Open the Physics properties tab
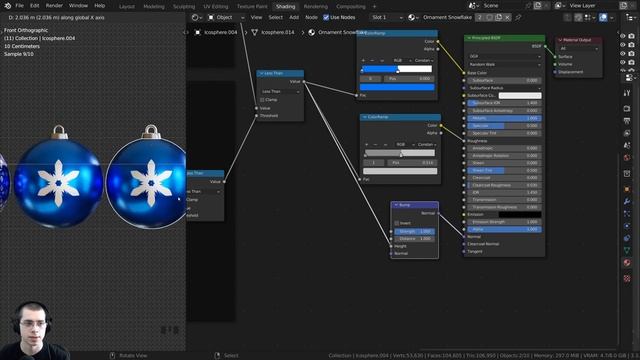This screenshot has width=640, height=360. click(x=627, y=225)
